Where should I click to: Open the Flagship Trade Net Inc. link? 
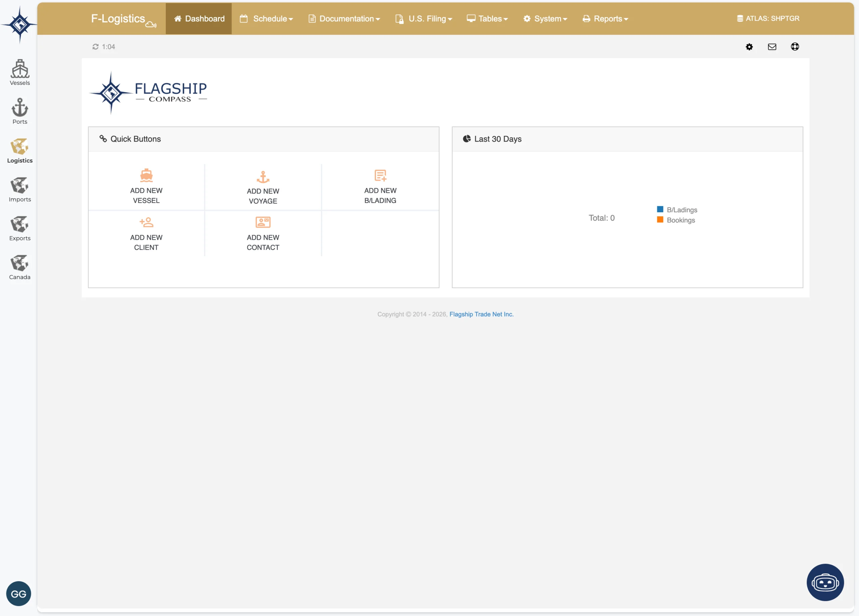point(481,314)
